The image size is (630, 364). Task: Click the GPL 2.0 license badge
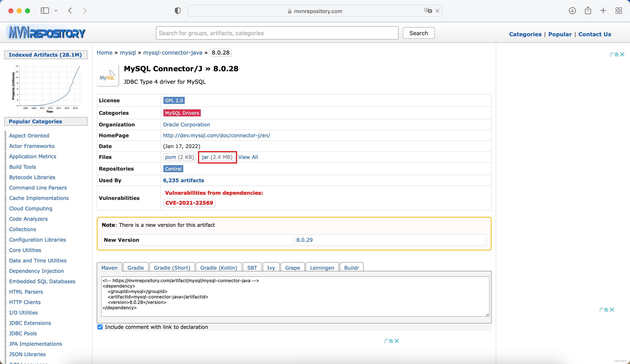[x=174, y=100]
